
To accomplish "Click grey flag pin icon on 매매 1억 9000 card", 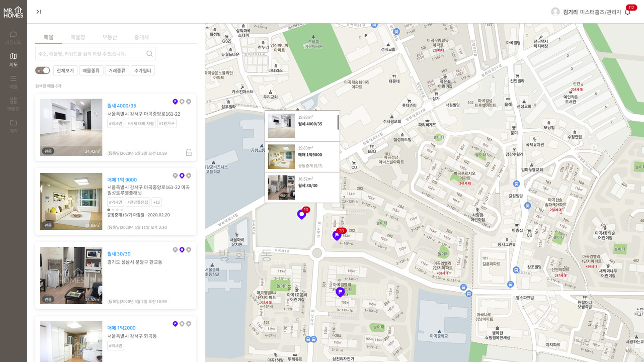I will [x=175, y=175].
